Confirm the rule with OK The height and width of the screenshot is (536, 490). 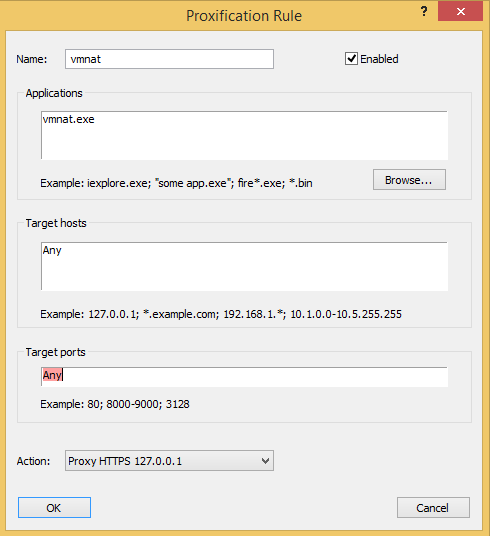[x=54, y=508]
